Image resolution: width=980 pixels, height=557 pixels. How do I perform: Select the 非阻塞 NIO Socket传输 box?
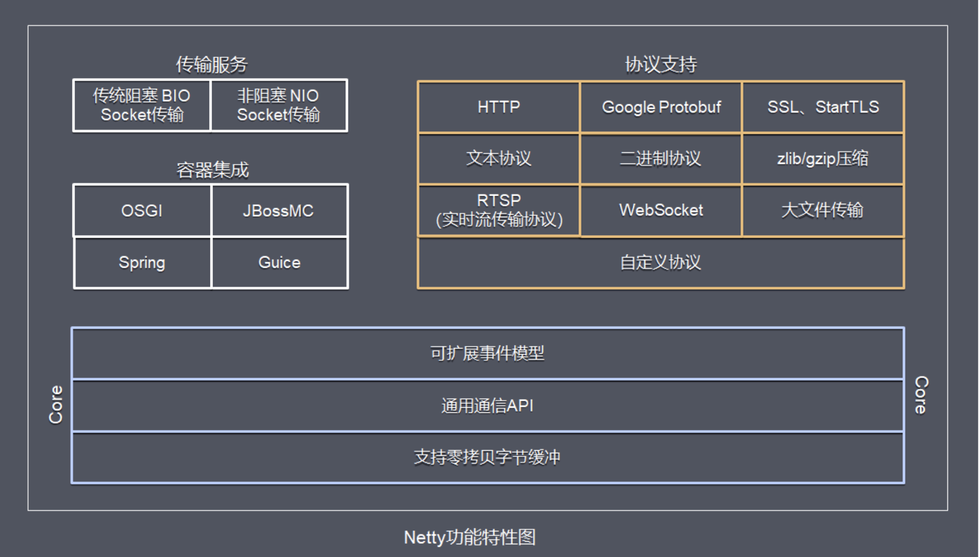(x=279, y=105)
